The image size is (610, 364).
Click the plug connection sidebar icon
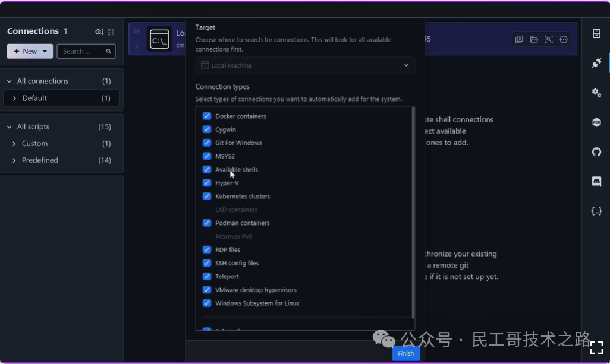(x=596, y=63)
